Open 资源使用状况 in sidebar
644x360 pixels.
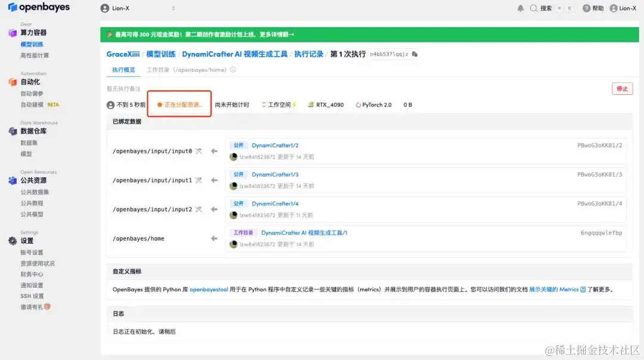pyautogui.click(x=38, y=264)
